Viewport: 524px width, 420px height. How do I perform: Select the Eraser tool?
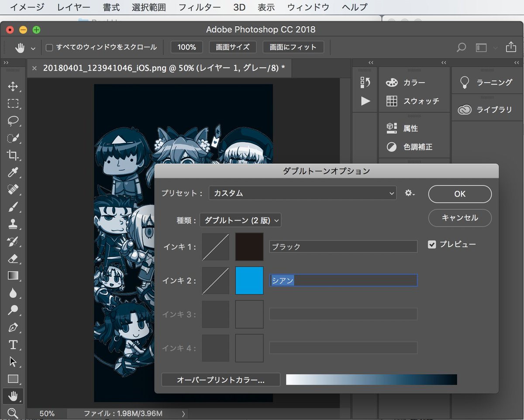pos(13,258)
